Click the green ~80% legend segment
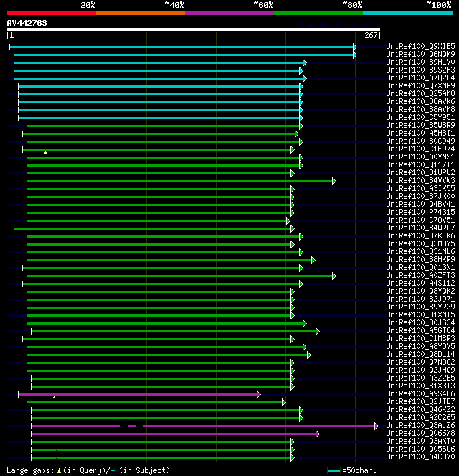 click(x=318, y=13)
